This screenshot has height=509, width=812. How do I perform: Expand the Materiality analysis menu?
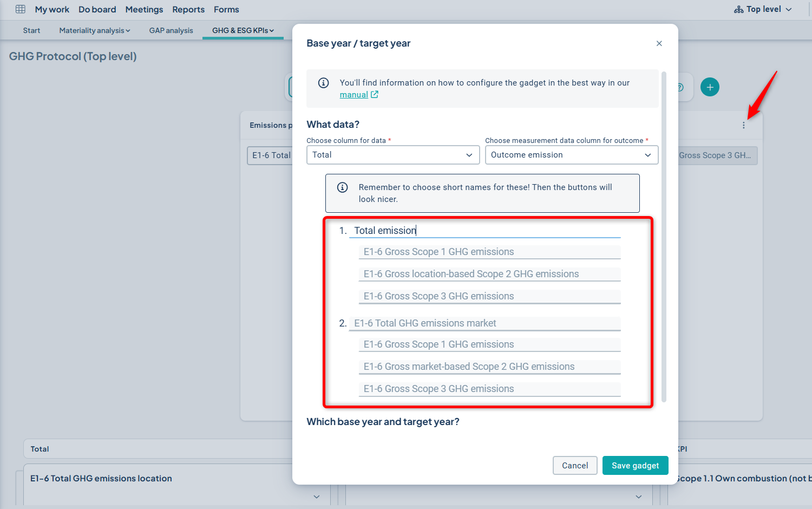(x=94, y=30)
